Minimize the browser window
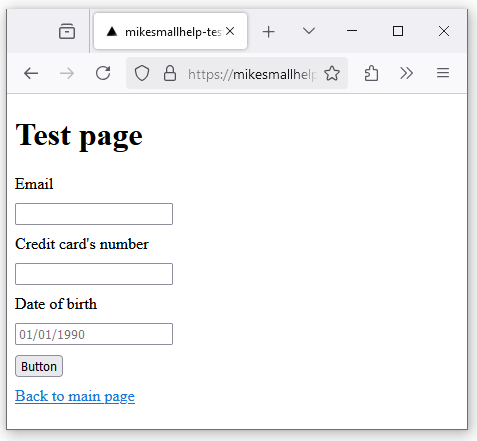The width and height of the screenshot is (477, 441). (352, 31)
